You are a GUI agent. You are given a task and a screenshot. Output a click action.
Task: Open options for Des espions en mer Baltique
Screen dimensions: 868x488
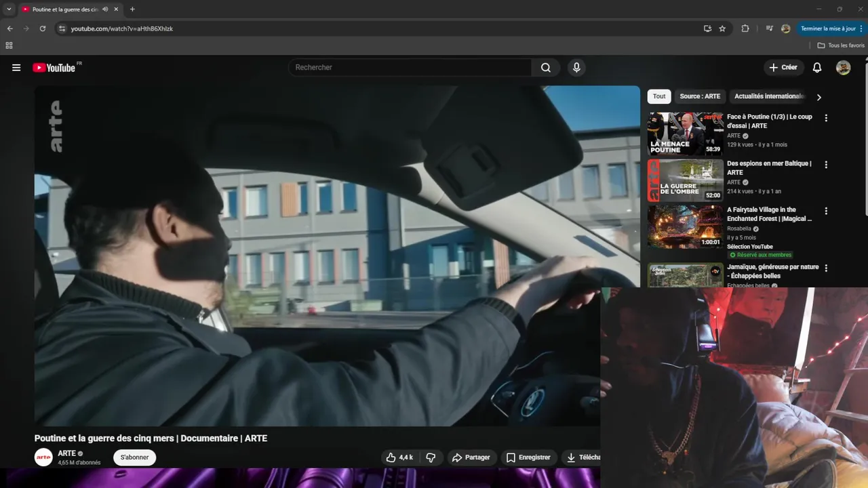pos(826,165)
